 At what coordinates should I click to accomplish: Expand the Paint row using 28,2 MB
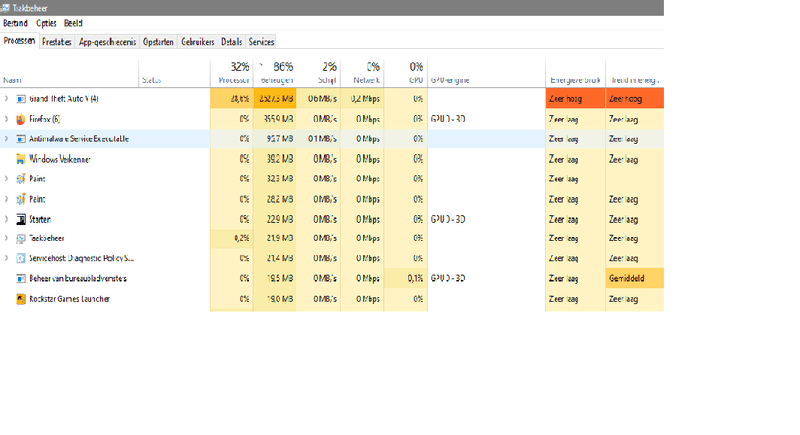pyautogui.click(x=6, y=199)
